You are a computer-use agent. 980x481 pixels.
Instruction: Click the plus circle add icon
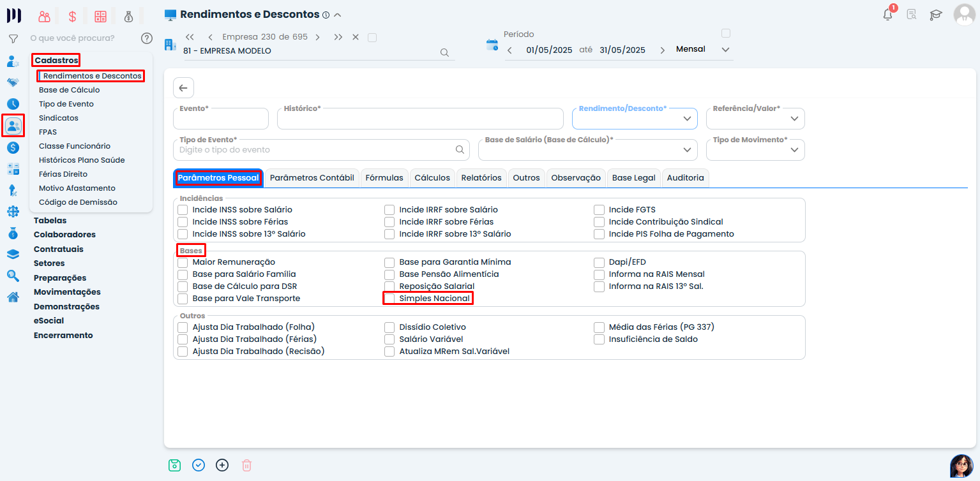(x=222, y=465)
